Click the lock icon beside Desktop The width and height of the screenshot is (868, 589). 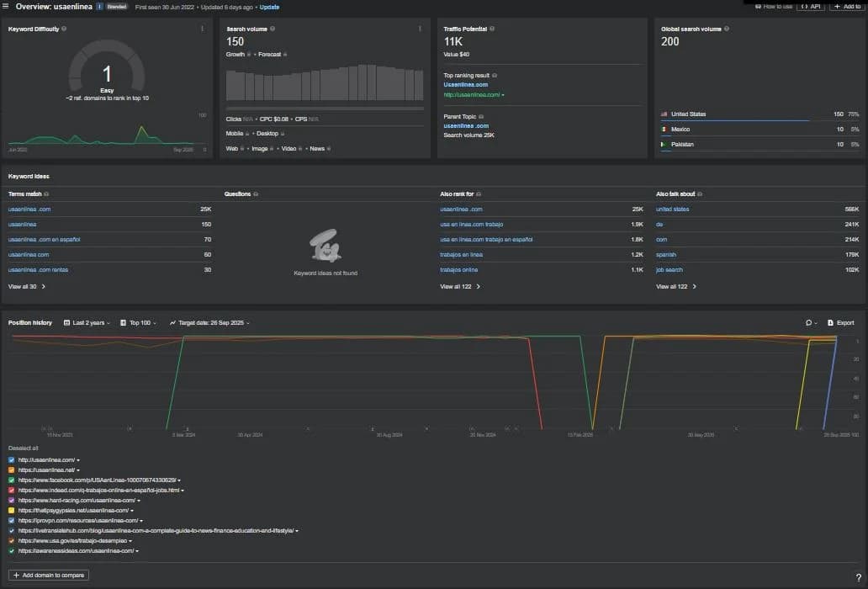click(x=283, y=134)
